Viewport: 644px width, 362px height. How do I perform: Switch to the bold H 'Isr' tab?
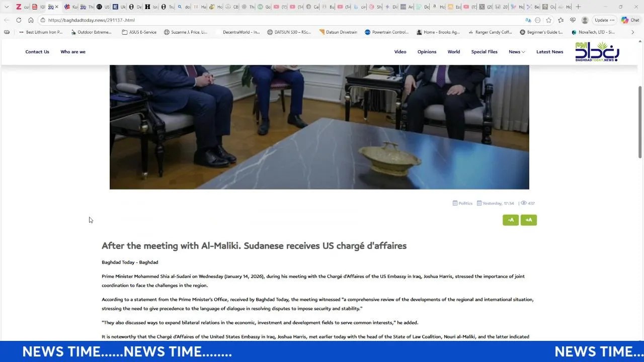[151, 7]
